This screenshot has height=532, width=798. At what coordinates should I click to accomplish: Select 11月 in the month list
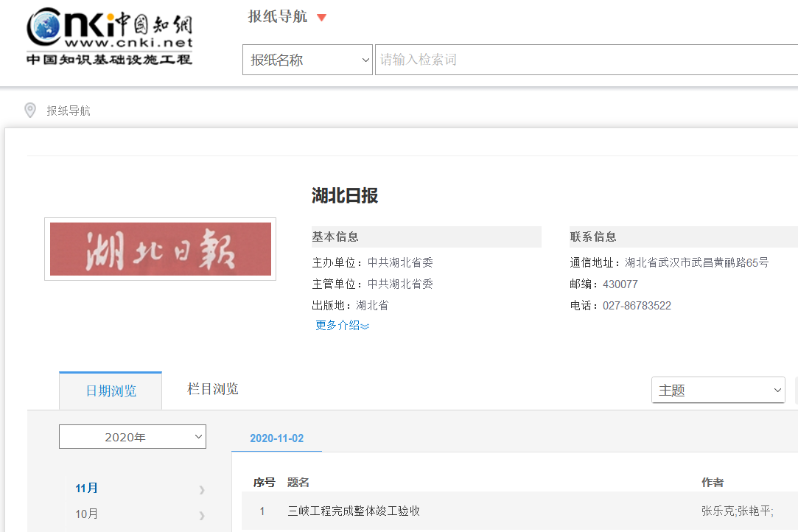coord(87,489)
